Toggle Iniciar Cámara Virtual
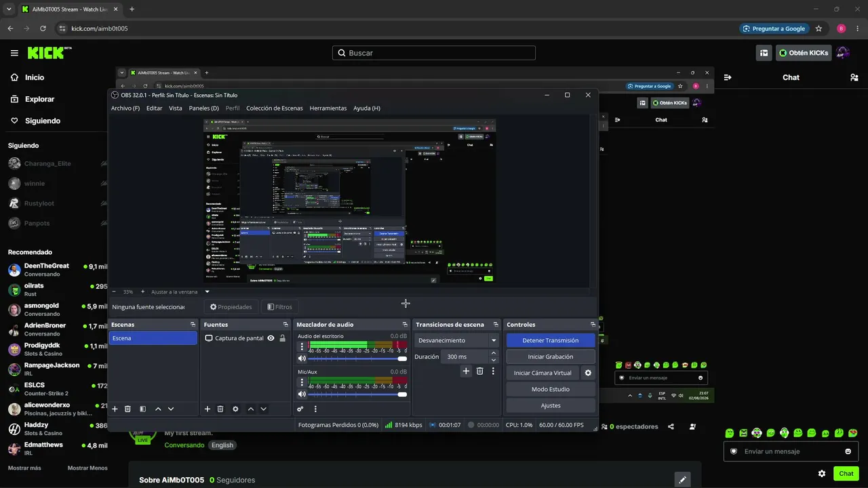868x488 pixels. [542, 373]
